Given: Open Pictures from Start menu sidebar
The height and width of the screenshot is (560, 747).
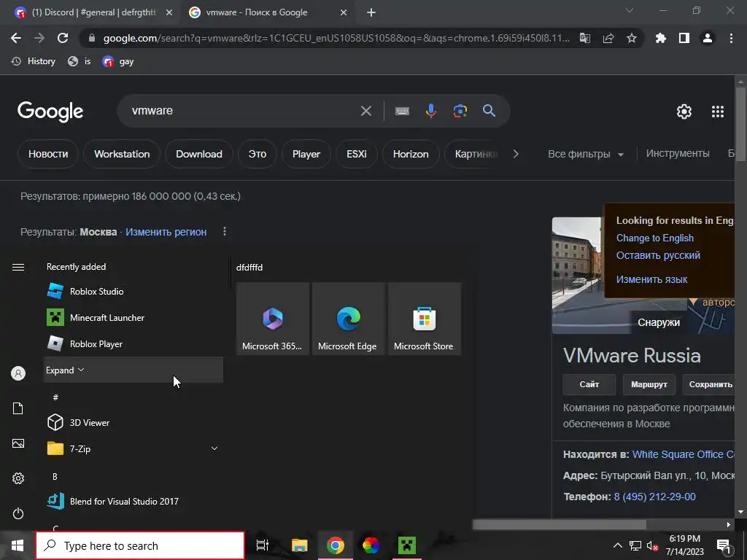Looking at the screenshot, I should click(x=18, y=443).
